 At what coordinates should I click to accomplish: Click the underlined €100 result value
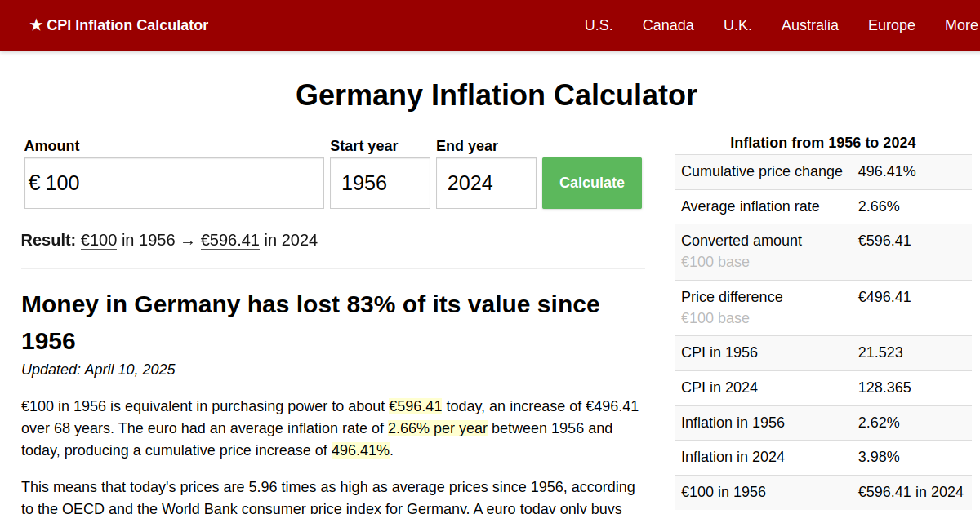coord(98,240)
